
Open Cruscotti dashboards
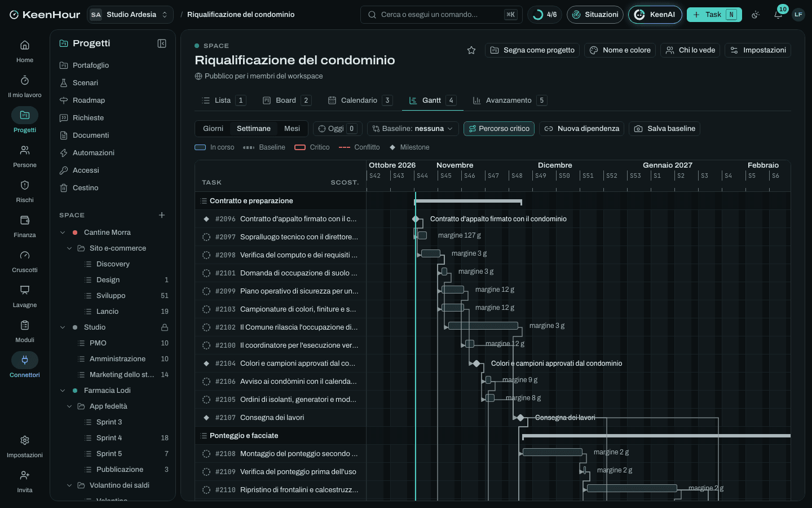(25, 261)
